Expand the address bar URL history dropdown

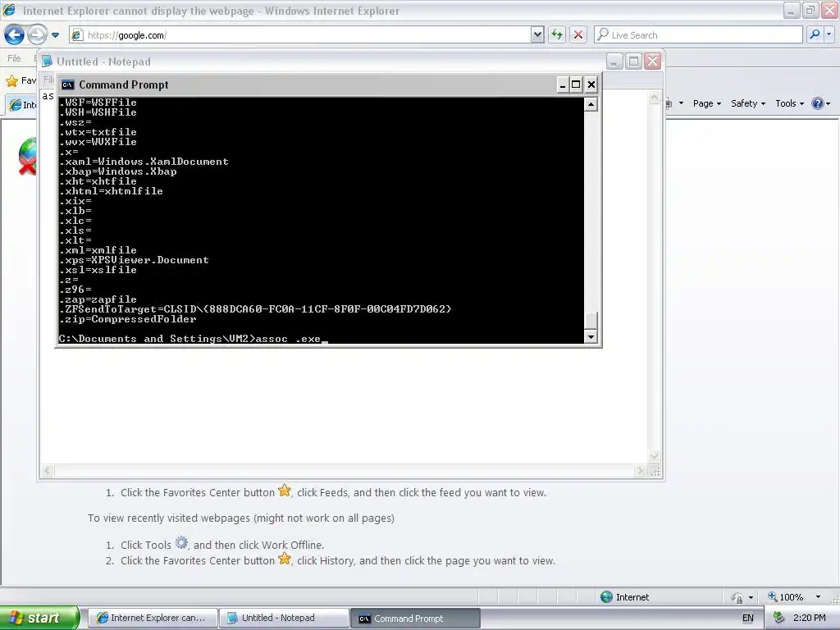pos(537,34)
